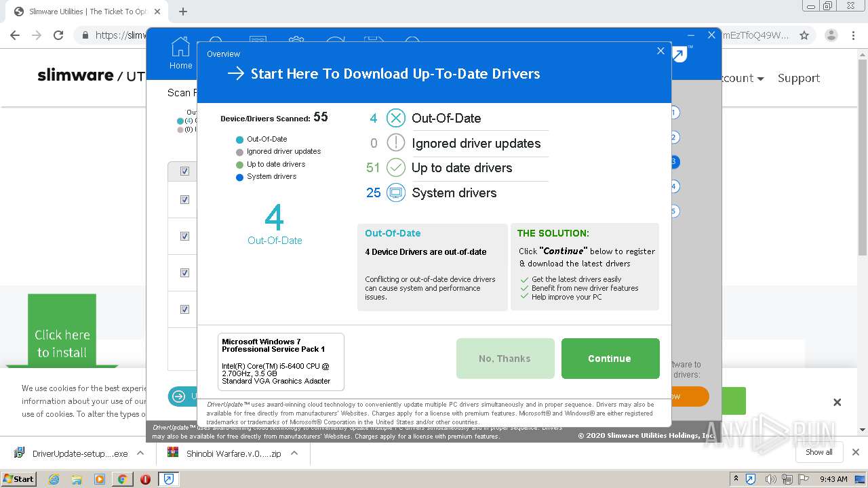The height and width of the screenshot is (488, 868).
Task: Toggle the third driver row checkbox
Action: [184, 272]
